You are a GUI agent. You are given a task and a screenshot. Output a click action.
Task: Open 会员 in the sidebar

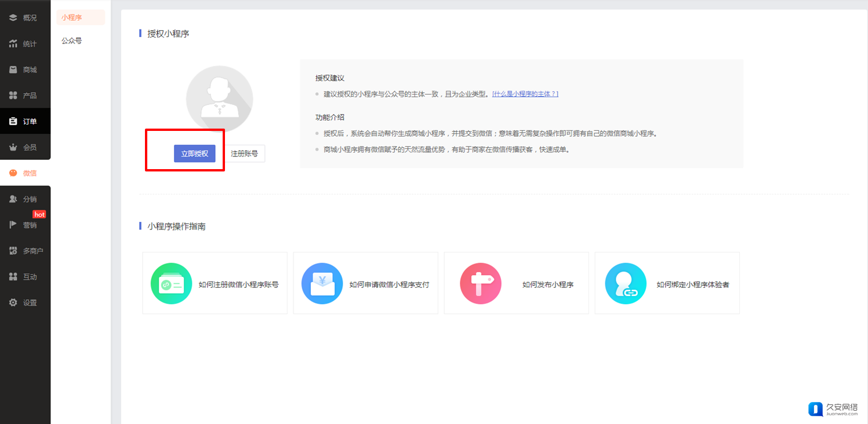[25, 147]
